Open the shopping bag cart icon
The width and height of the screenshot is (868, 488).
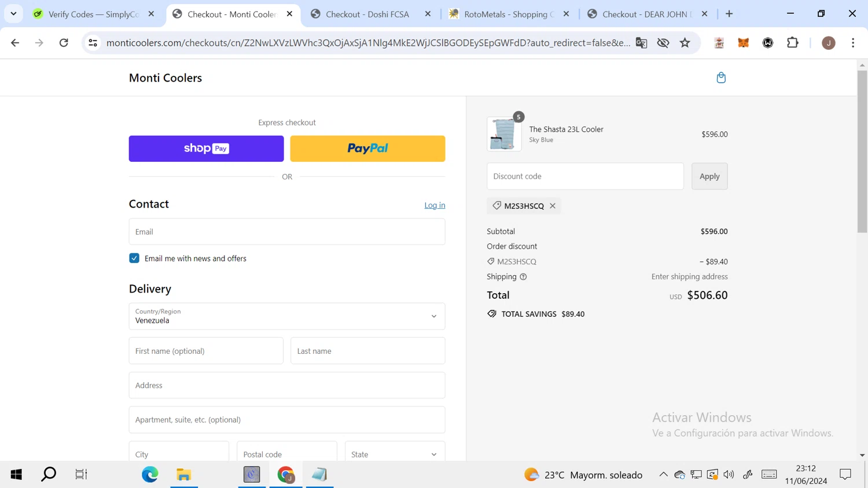click(721, 77)
